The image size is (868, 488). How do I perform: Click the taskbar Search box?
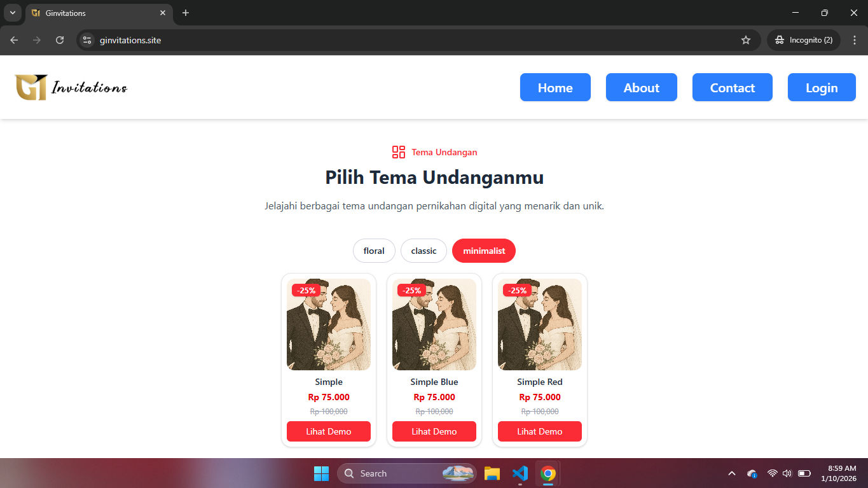point(407,473)
